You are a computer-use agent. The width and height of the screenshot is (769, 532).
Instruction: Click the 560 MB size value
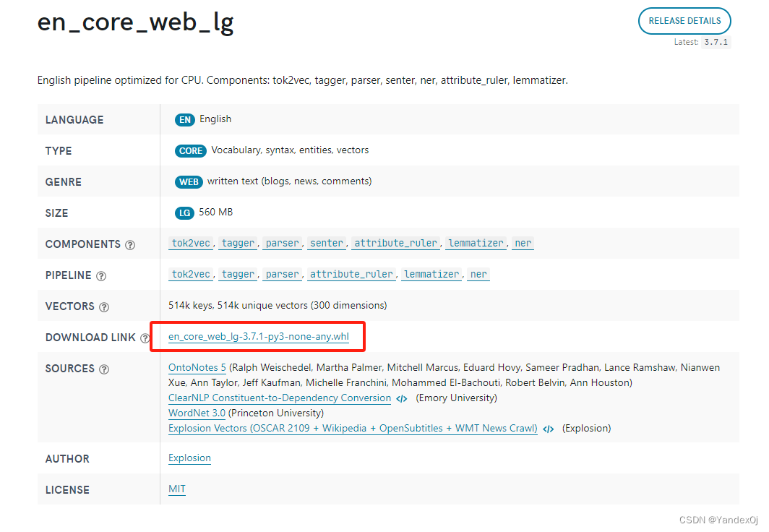[216, 213]
